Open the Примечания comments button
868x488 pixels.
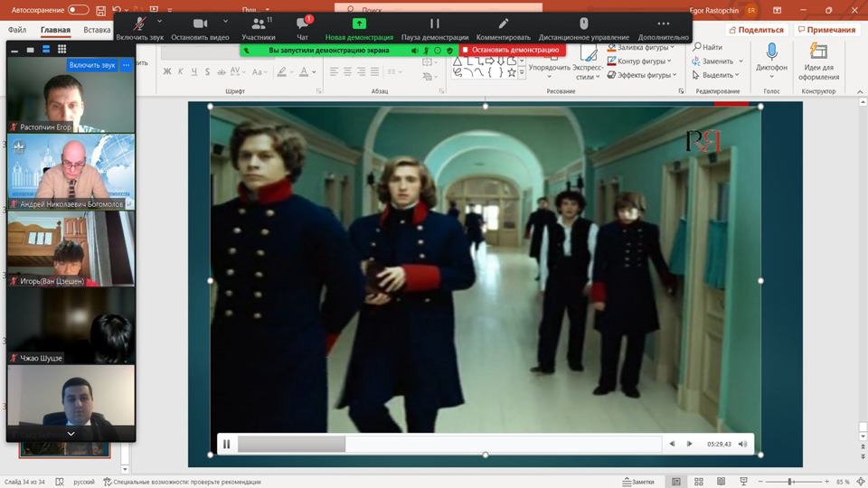coord(826,29)
